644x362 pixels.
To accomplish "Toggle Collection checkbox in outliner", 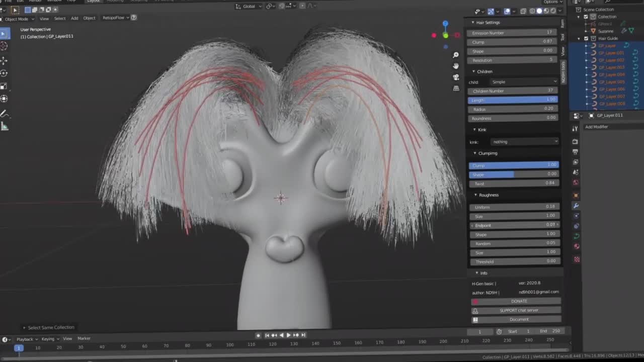I will [x=586, y=17].
